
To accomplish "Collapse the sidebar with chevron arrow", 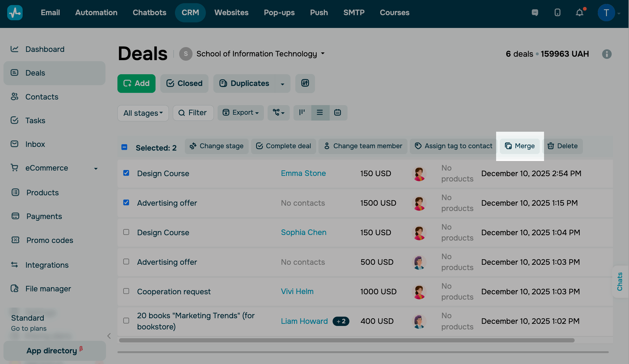I will (109, 336).
